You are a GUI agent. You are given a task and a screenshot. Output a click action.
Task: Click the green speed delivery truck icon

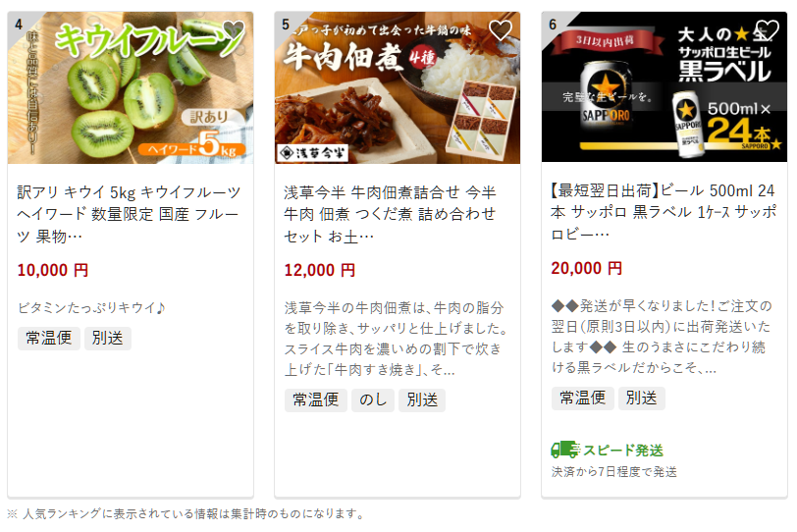(x=564, y=450)
